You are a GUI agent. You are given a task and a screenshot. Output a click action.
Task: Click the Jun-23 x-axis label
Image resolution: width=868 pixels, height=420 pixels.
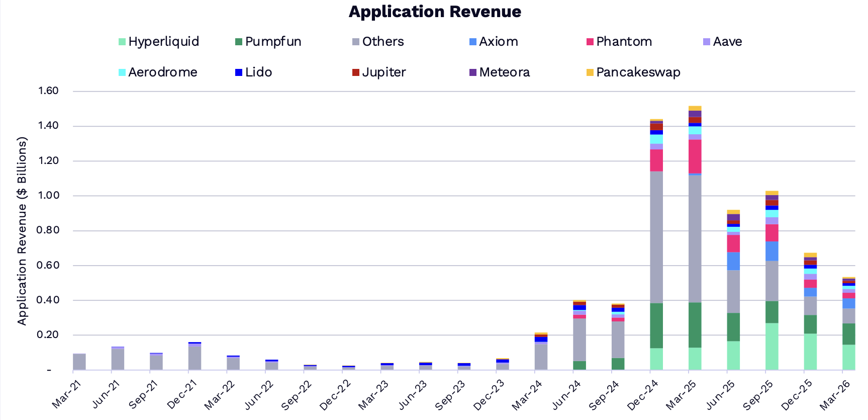[x=413, y=395]
